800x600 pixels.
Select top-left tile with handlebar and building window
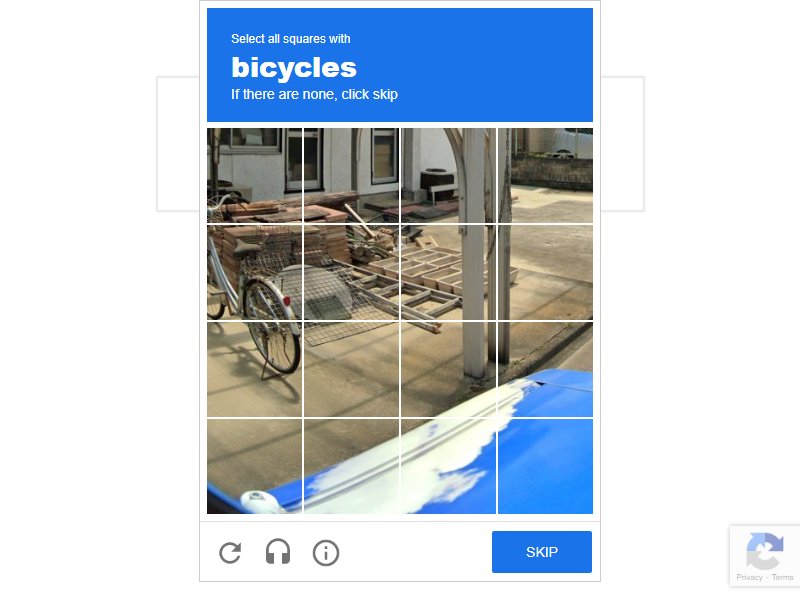coord(255,176)
